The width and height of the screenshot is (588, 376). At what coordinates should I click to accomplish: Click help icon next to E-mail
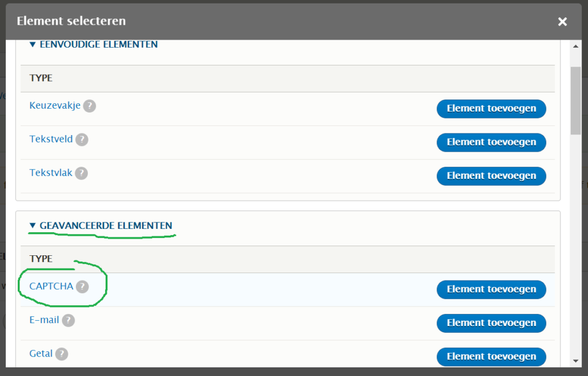click(68, 320)
